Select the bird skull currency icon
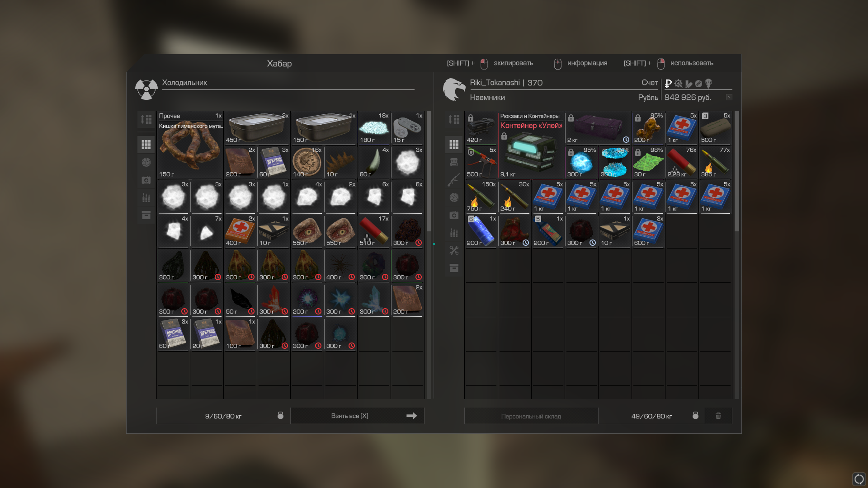The width and height of the screenshot is (868, 488). point(708,84)
